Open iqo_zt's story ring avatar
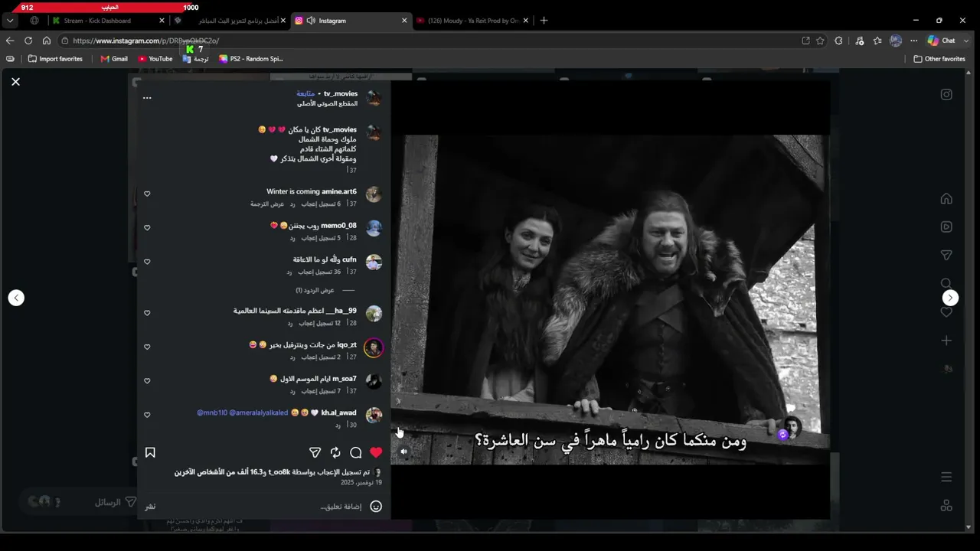 click(374, 347)
